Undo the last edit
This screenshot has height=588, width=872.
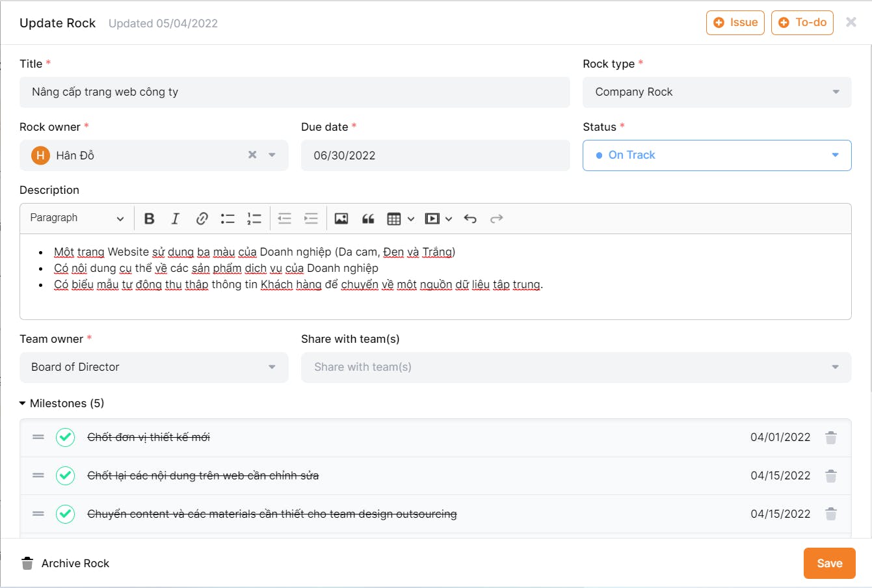470,219
